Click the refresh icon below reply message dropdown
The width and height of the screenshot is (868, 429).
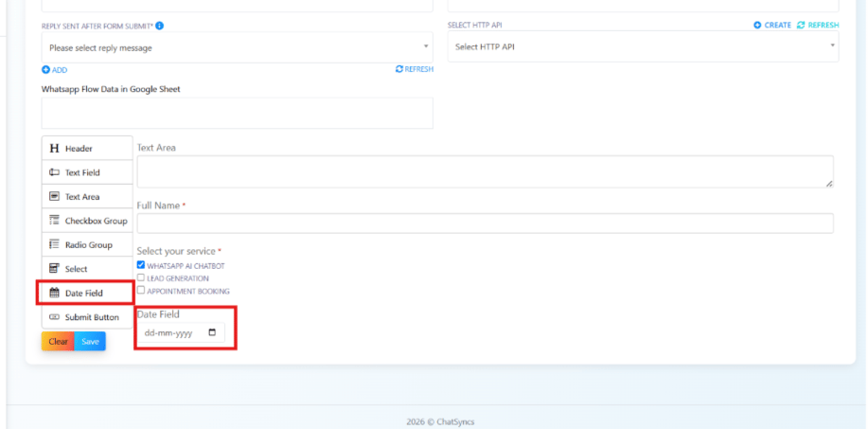click(x=399, y=69)
